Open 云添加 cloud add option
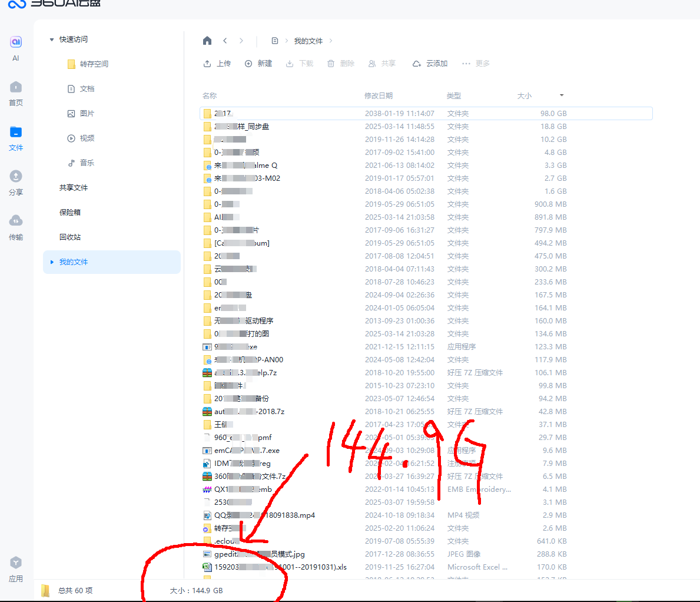Screen dimensions: 700x602 [x=430, y=64]
